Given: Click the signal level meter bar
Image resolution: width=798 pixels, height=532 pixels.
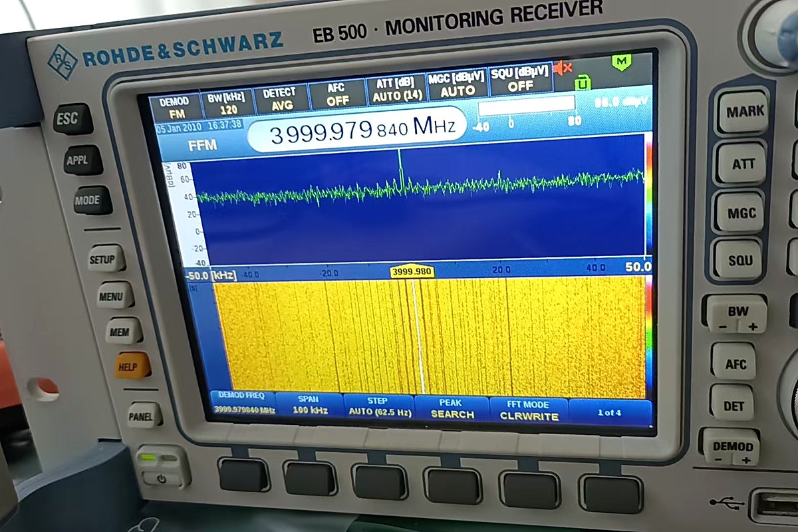Looking at the screenshot, I should point(527,105).
